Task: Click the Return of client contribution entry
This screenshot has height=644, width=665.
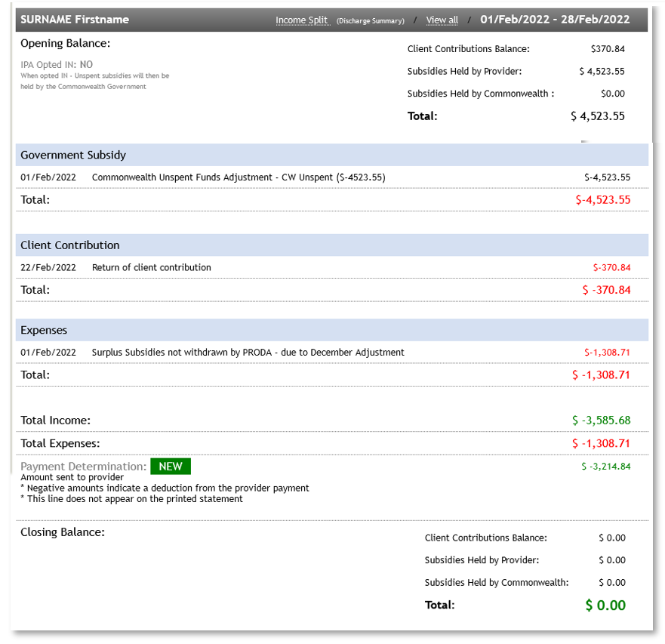Action: [x=152, y=267]
